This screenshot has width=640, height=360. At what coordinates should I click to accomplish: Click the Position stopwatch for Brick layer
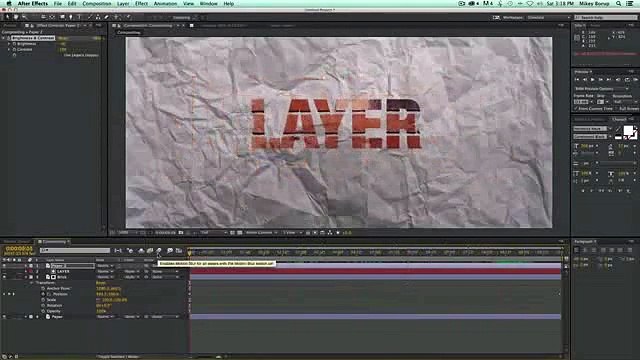(x=43, y=294)
